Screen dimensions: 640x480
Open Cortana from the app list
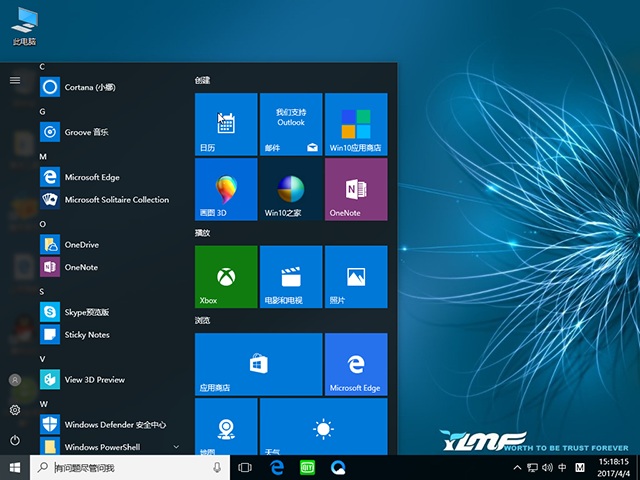pyautogui.click(x=90, y=87)
